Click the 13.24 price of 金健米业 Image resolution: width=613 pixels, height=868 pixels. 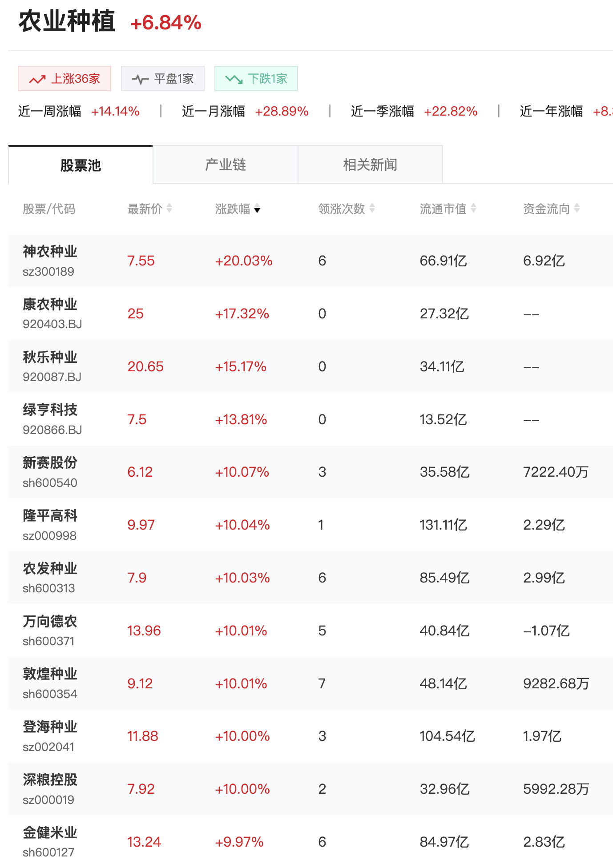click(144, 842)
